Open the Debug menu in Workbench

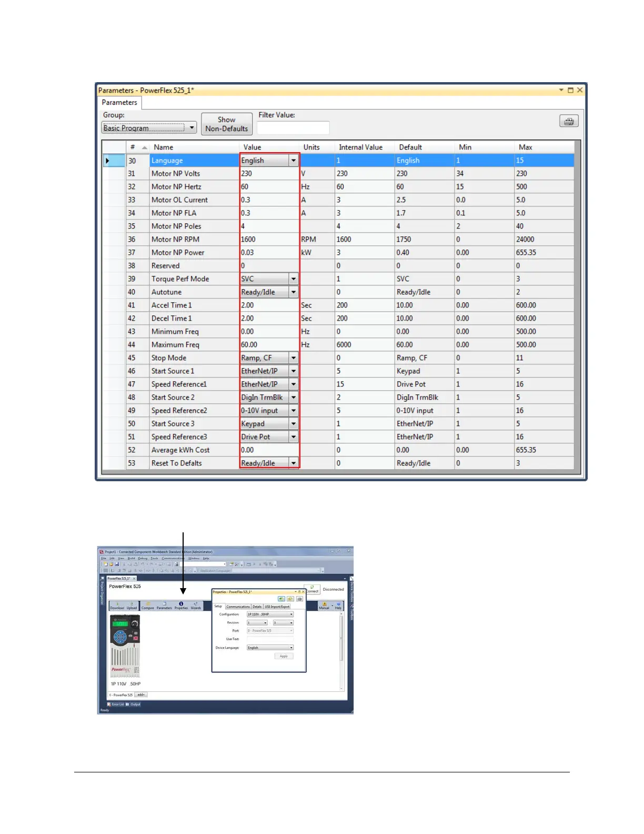coord(143,558)
